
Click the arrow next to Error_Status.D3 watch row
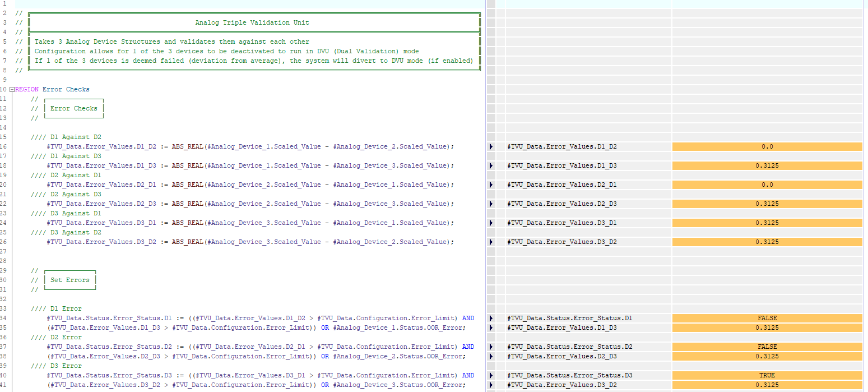click(x=491, y=376)
